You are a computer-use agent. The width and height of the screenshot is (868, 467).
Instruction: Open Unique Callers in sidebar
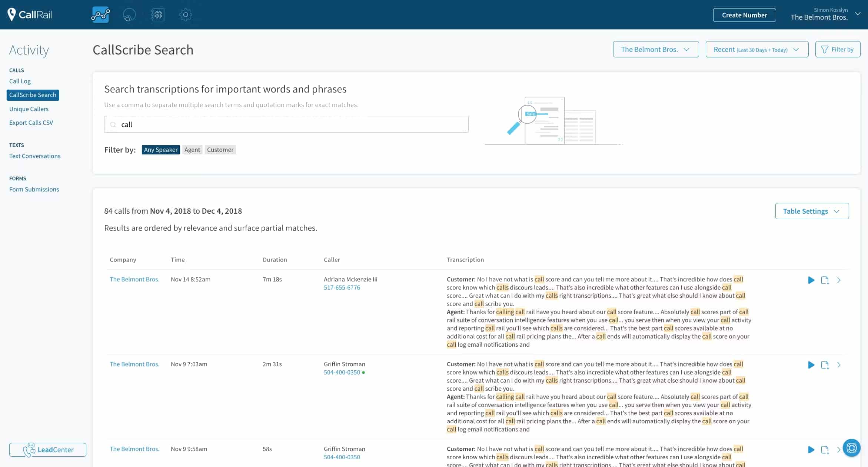pos(29,109)
